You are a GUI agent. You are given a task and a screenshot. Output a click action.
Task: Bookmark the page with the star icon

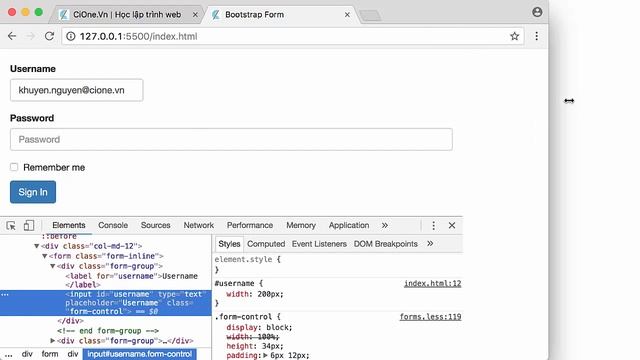coord(514,36)
